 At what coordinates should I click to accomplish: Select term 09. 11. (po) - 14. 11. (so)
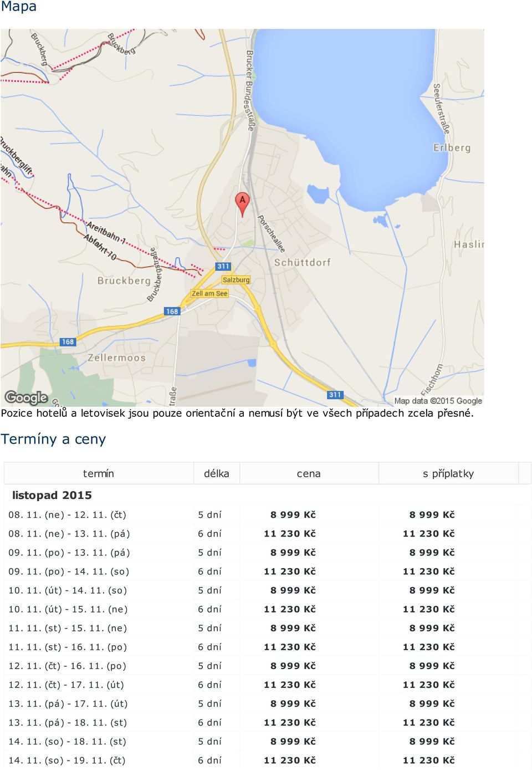point(69,572)
